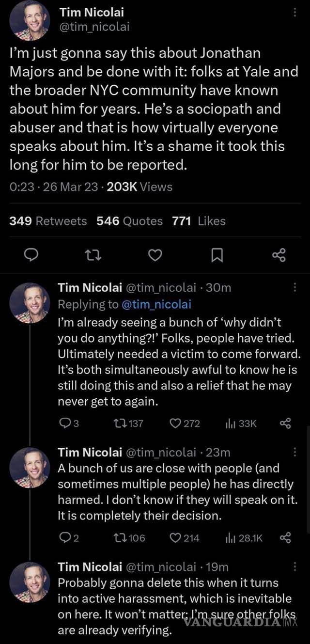This screenshot has height=644, width=310.
Task: Bookmark the main tweet
Action: click(217, 254)
